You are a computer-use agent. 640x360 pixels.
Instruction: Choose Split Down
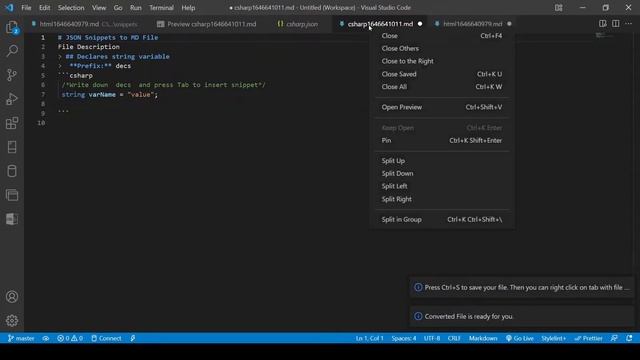point(442,173)
